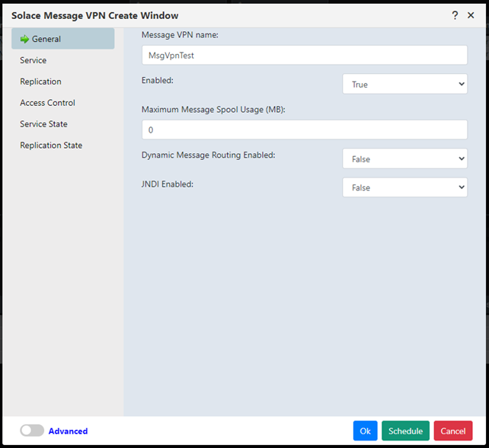Expand Dynamic Message Routing Enabled dropdown
Viewport: 489px width, 448px height.
404,158
